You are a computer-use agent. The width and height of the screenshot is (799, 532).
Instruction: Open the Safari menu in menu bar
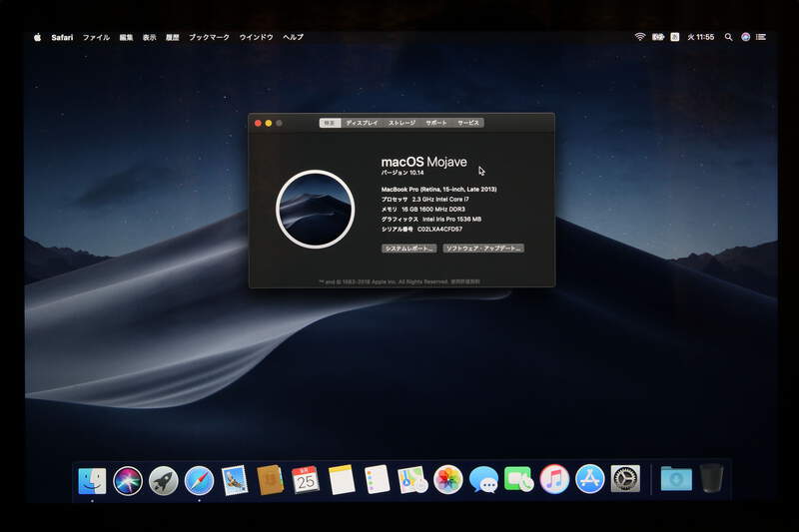62,37
